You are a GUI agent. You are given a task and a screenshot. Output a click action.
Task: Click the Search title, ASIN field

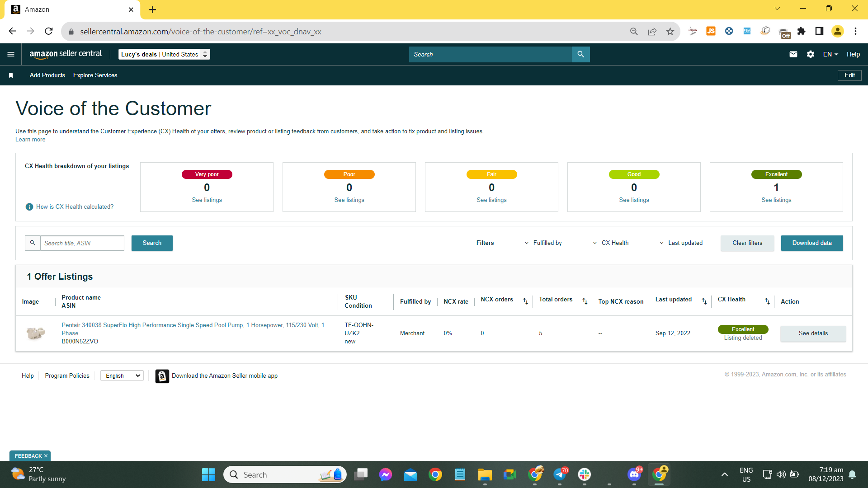tap(82, 243)
